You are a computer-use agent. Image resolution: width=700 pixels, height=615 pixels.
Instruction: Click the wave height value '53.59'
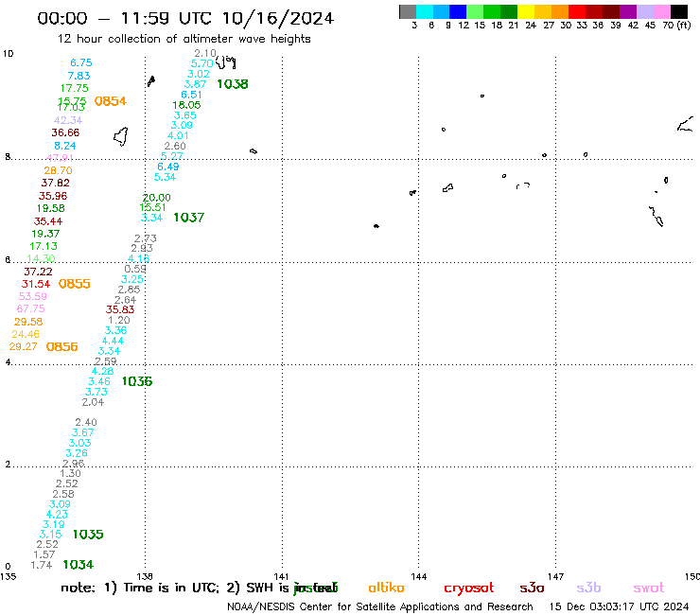coord(32,296)
